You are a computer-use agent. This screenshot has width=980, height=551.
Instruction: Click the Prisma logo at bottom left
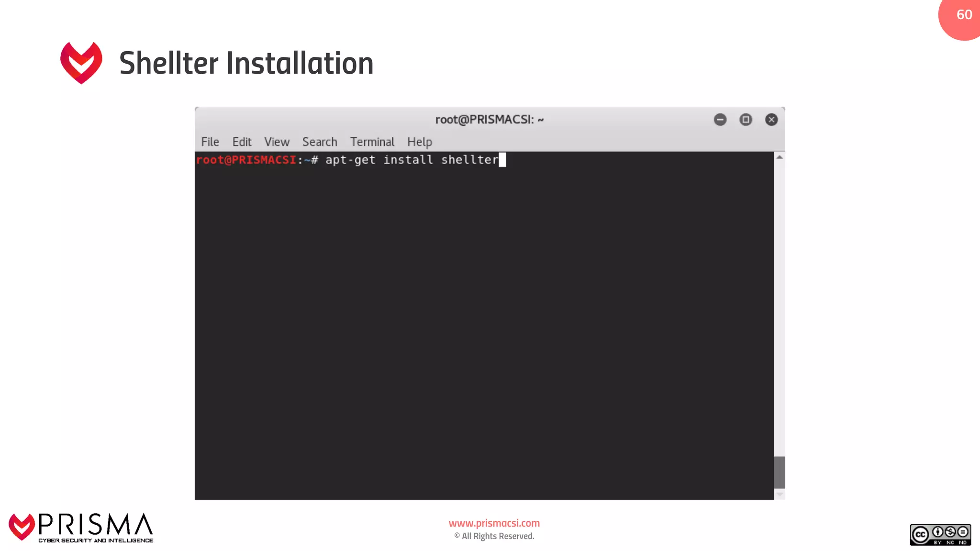pyautogui.click(x=81, y=528)
